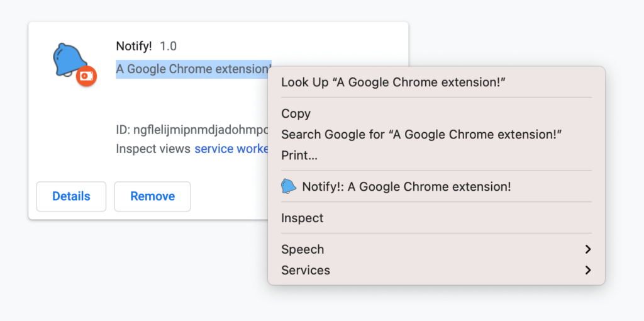Image resolution: width=644 pixels, height=321 pixels.
Task: Expand the Speech submenu arrow
Action: coord(587,249)
